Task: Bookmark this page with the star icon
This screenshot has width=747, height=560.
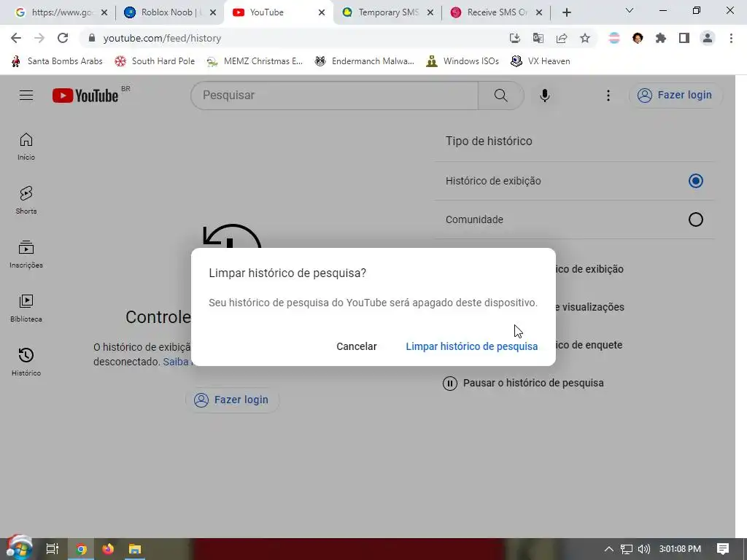Action: (585, 38)
